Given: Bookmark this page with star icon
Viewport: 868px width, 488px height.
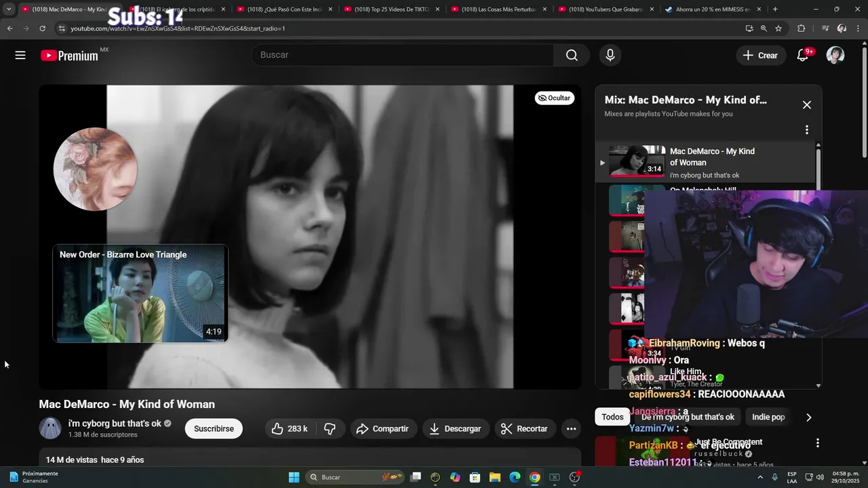Looking at the screenshot, I should tap(778, 28).
